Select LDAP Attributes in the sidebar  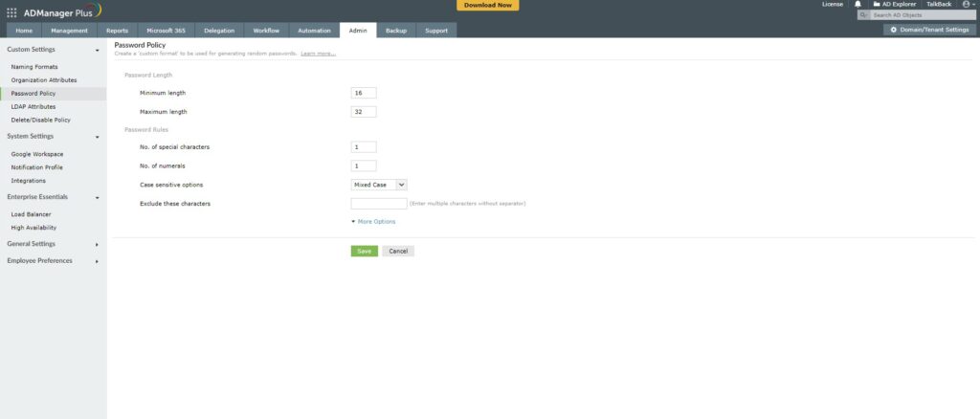click(x=33, y=106)
